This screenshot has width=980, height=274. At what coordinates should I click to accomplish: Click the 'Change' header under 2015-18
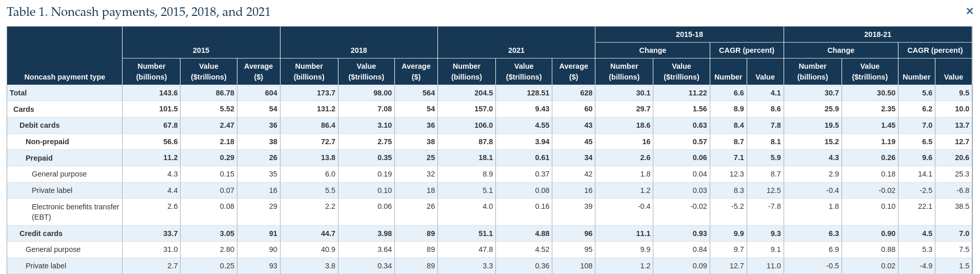point(652,50)
